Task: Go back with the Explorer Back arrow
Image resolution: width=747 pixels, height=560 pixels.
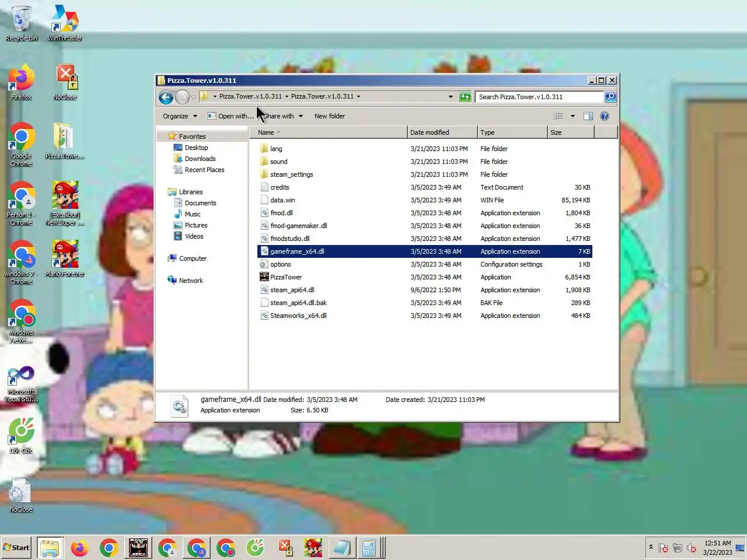Action: pyautogui.click(x=166, y=97)
